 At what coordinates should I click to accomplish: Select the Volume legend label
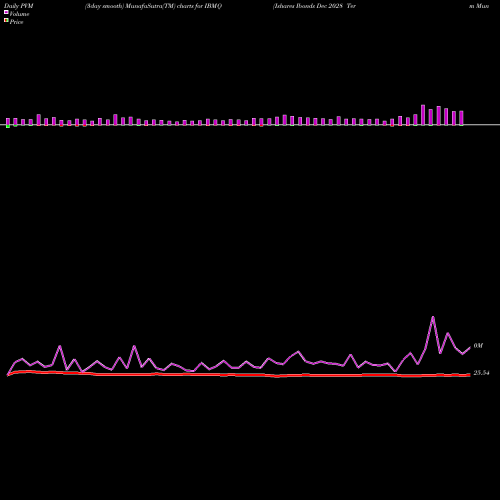pos(19,14)
